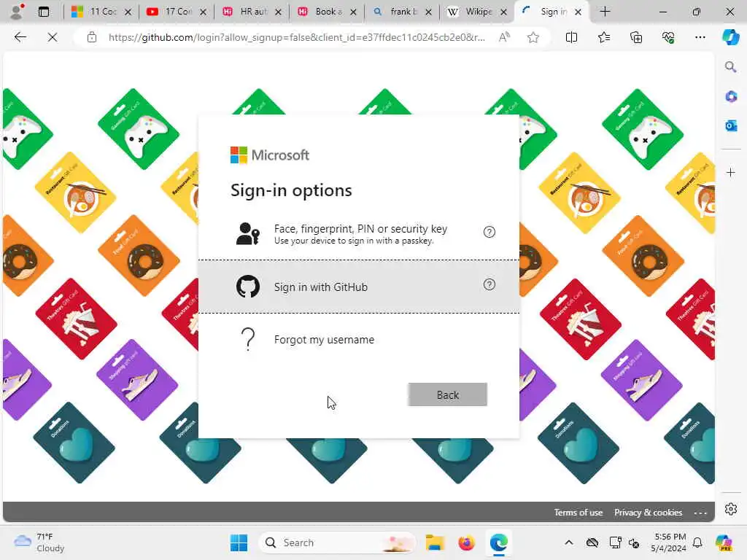Click the address bar URL field
Image resolution: width=747 pixels, height=560 pixels.
pyautogui.click(x=296, y=37)
